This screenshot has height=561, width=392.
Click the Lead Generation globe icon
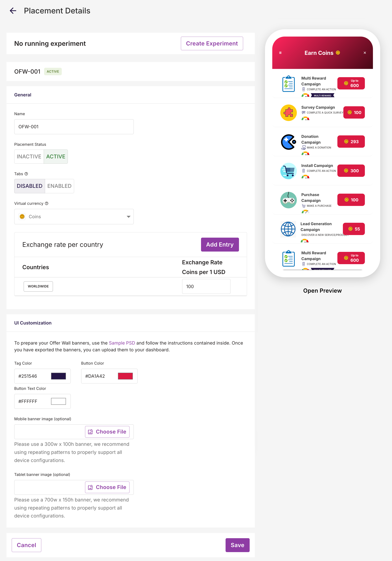point(288,229)
